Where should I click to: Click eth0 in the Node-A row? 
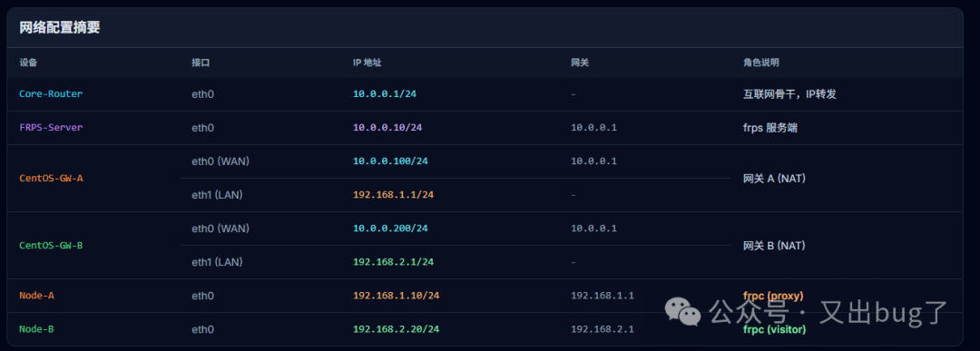point(202,296)
